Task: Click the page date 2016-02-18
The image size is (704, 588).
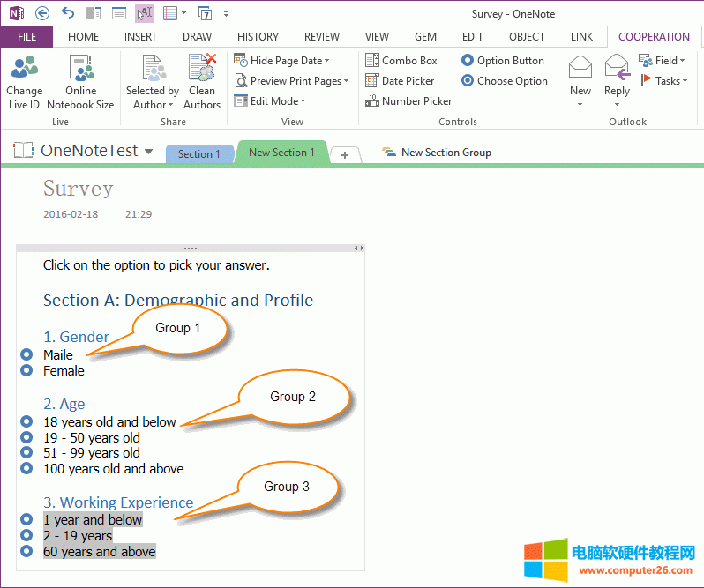Action: [71, 214]
